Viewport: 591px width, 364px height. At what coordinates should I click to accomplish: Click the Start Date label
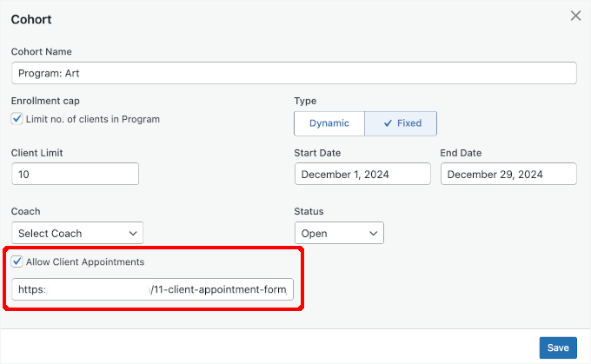(318, 153)
